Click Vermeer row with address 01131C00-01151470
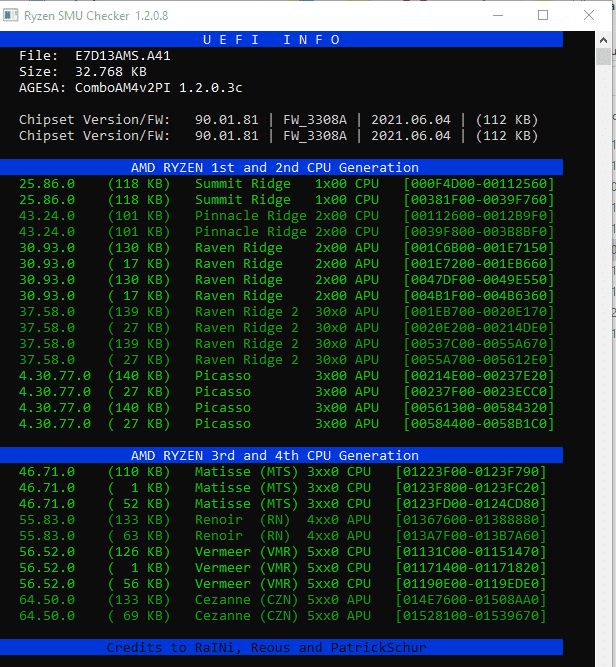The height and width of the screenshot is (667, 616). point(282,552)
